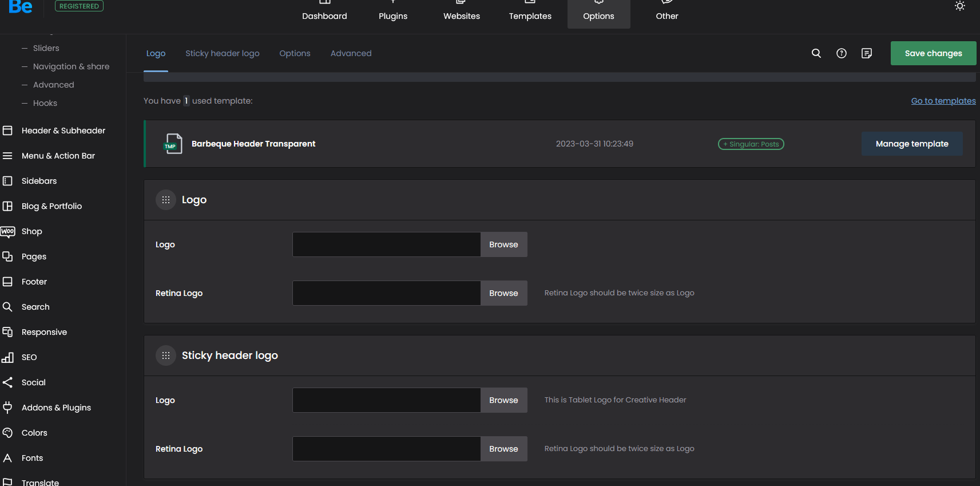Click the Singular: Posts condition badge
Screen dimensions: 980x486
[751, 144]
